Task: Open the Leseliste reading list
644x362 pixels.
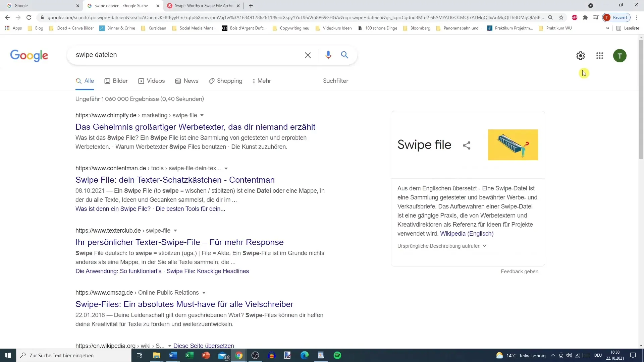Action: pos(628,28)
